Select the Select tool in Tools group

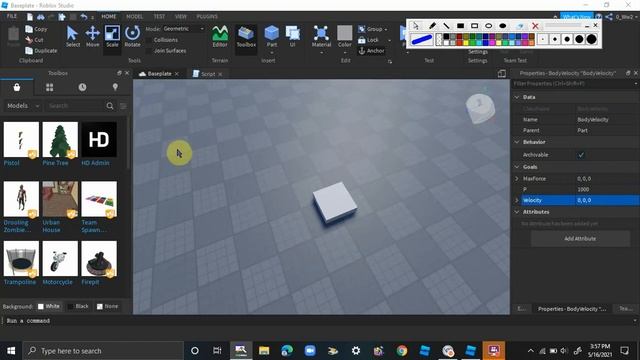click(73, 37)
